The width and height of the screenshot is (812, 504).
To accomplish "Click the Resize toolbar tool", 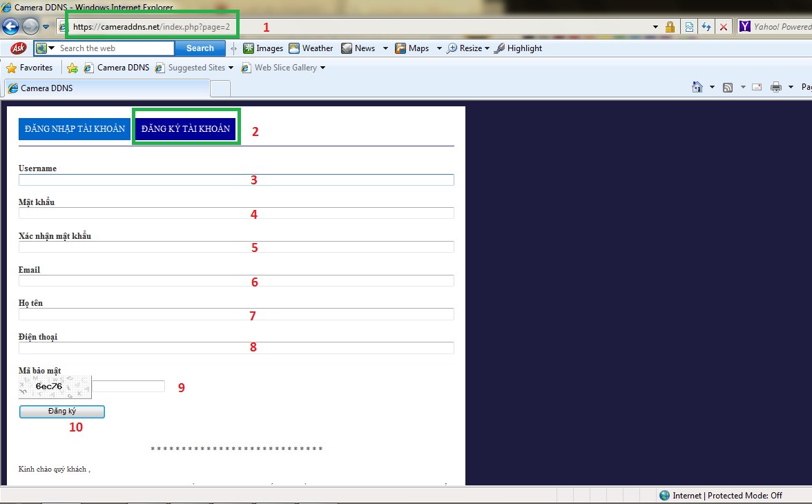I will [x=465, y=48].
